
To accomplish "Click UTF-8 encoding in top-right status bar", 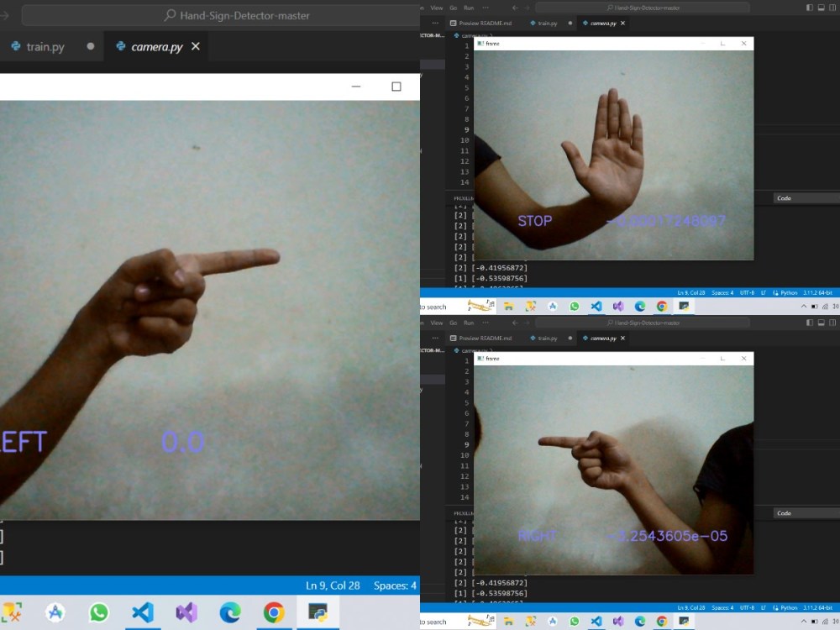I will point(747,293).
